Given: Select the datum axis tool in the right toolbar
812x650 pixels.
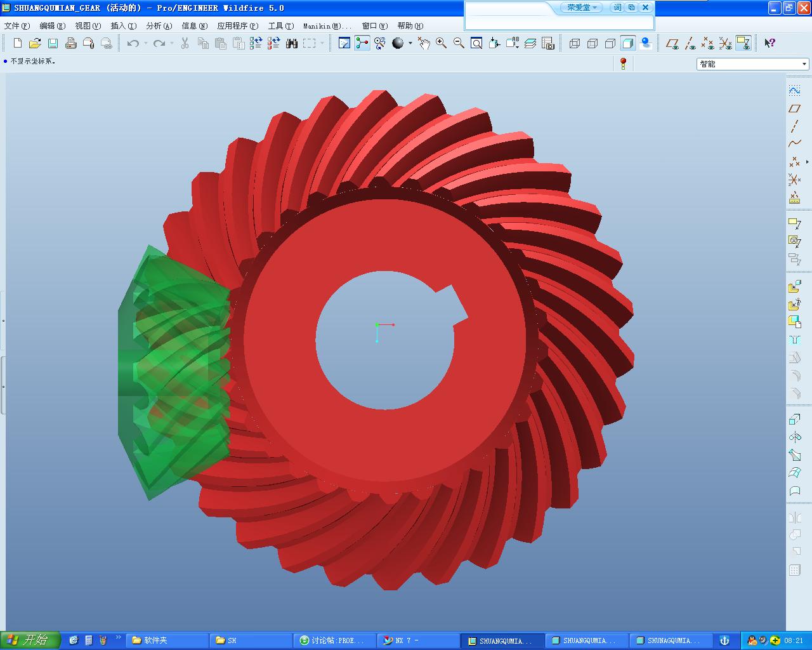Looking at the screenshot, I should pyautogui.click(x=794, y=126).
